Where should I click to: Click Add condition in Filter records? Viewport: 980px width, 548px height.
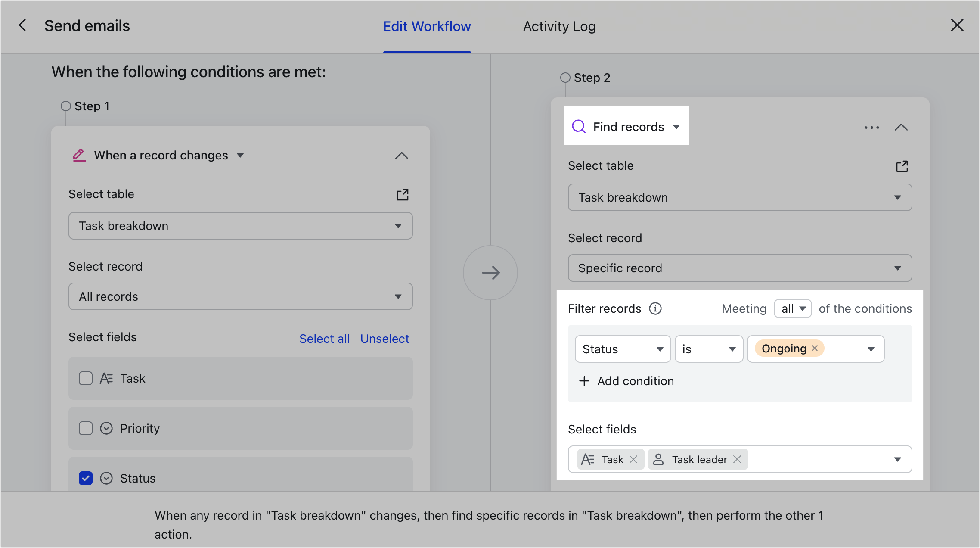tap(625, 381)
